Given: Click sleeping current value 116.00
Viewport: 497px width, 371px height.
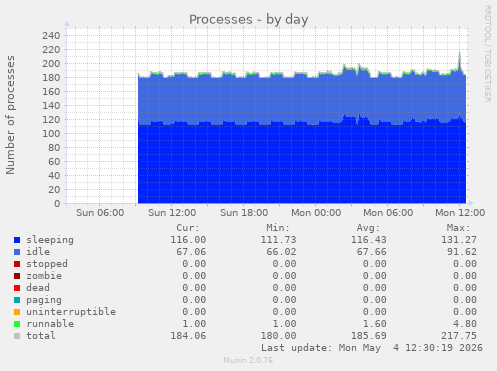Looking at the screenshot, I should coord(188,240).
